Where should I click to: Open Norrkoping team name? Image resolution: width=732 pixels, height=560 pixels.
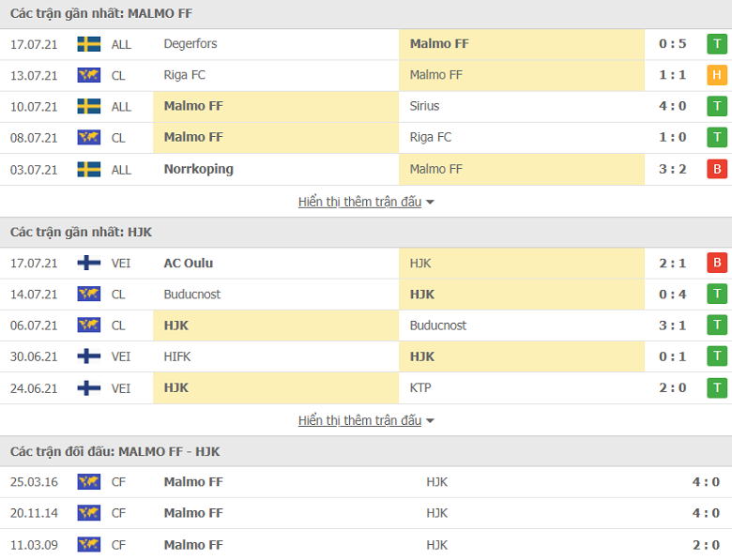(x=198, y=170)
